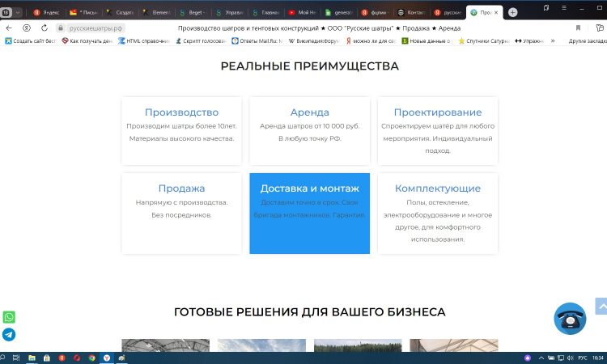Screen dimensions: 607x364
Task: Open the Yandex account profile icon
Action: (x=27, y=28)
